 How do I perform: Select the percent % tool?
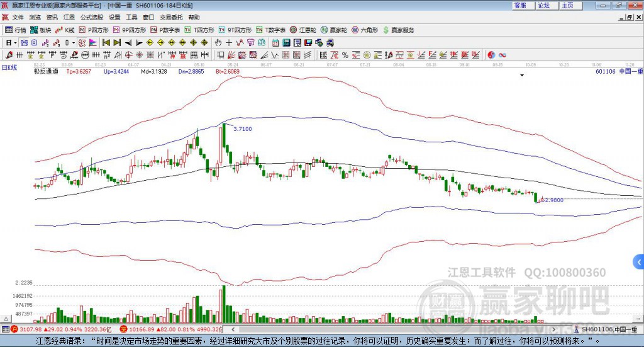pyautogui.click(x=345, y=55)
